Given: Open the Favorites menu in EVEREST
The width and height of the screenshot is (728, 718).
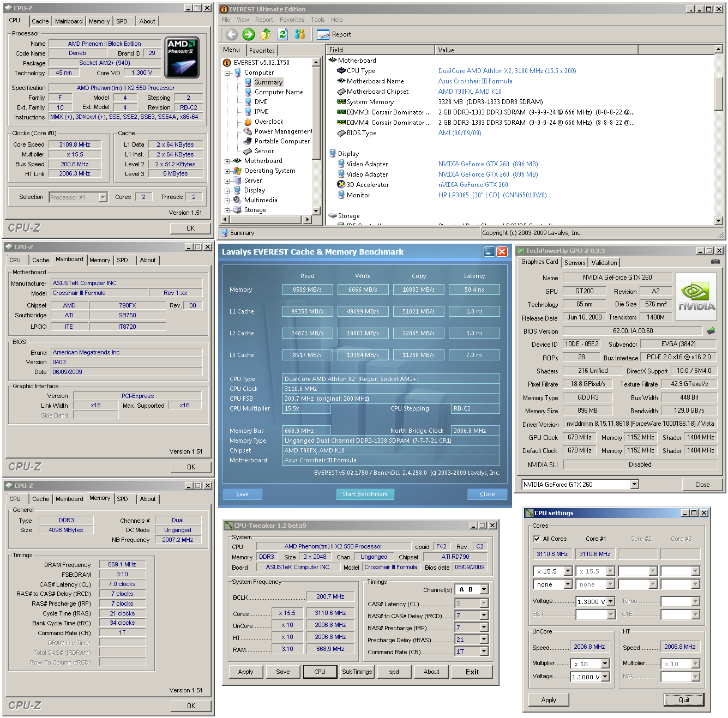Looking at the screenshot, I should point(292,20).
